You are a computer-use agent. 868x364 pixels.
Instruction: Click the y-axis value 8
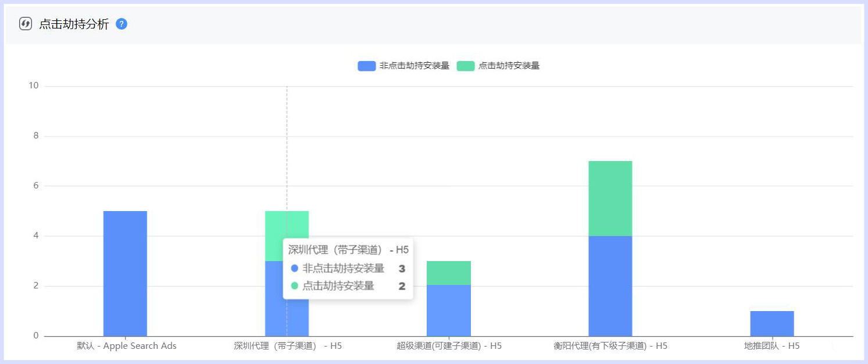tap(36, 136)
